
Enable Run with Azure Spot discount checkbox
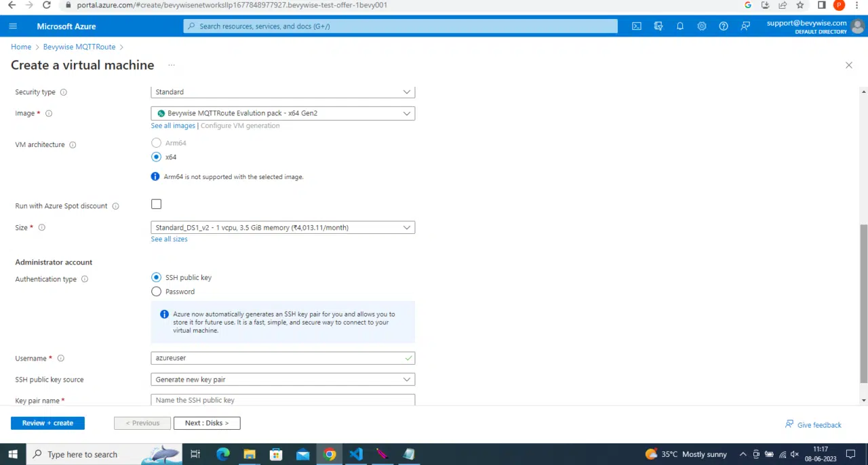[x=157, y=204]
